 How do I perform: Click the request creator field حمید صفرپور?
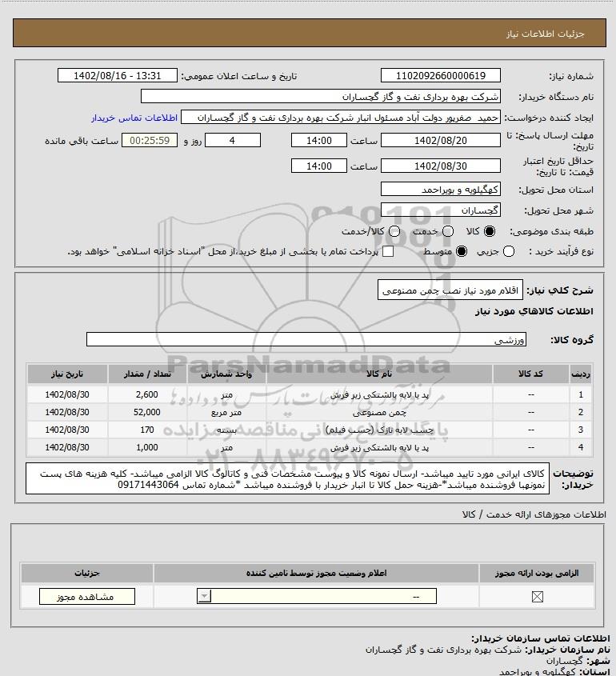click(x=341, y=118)
